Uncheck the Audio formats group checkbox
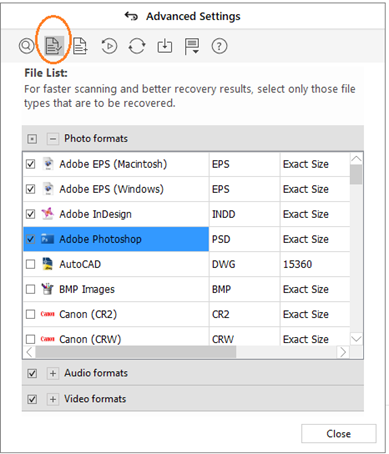Image resolution: width=389 pixels, height=454 pixels. pos(32,373)
